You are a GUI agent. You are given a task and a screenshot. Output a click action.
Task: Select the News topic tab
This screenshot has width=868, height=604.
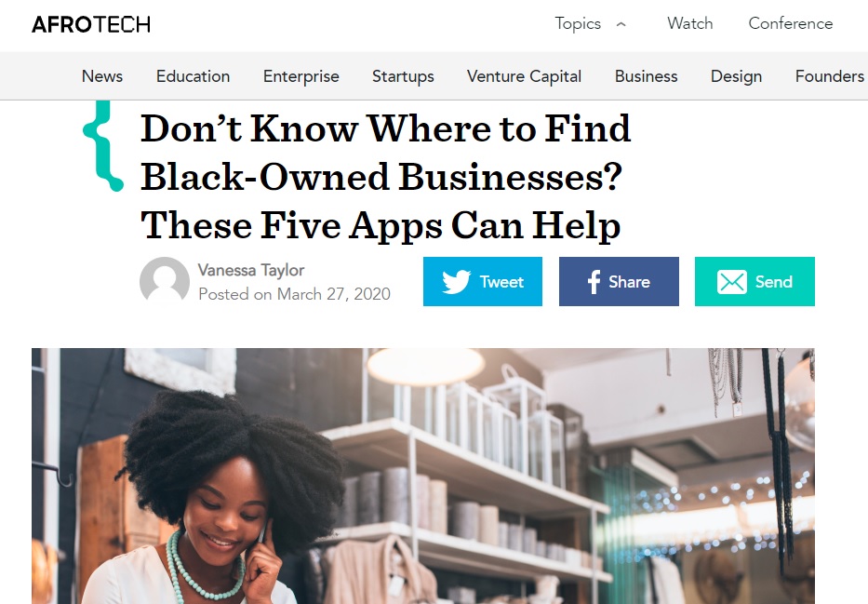coord(102,75)
